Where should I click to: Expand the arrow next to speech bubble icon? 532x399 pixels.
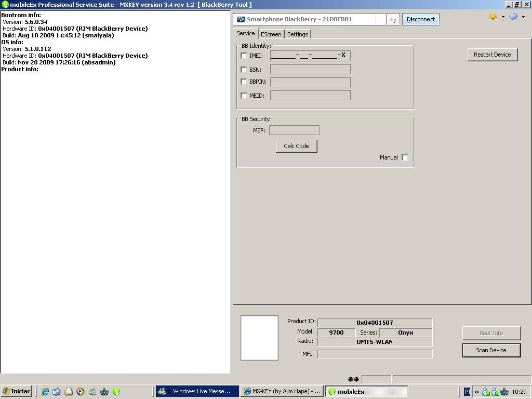tap(523, 17)
